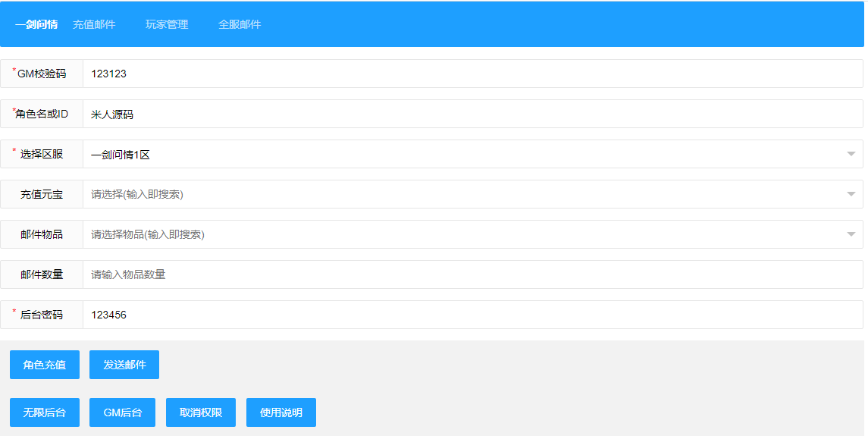Click the 充值元宝 dropdown arrow icon

pyautogui.click(x=851, y=194)
